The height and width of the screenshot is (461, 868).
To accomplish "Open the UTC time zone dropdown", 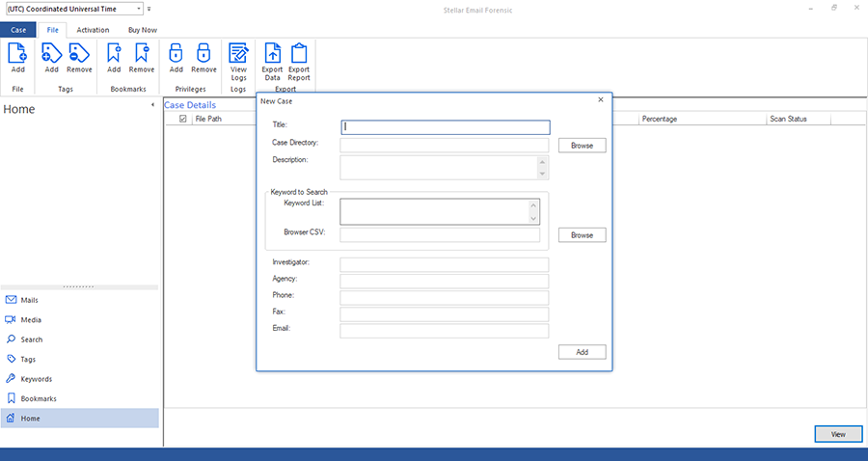I will (x=139, y=9).
